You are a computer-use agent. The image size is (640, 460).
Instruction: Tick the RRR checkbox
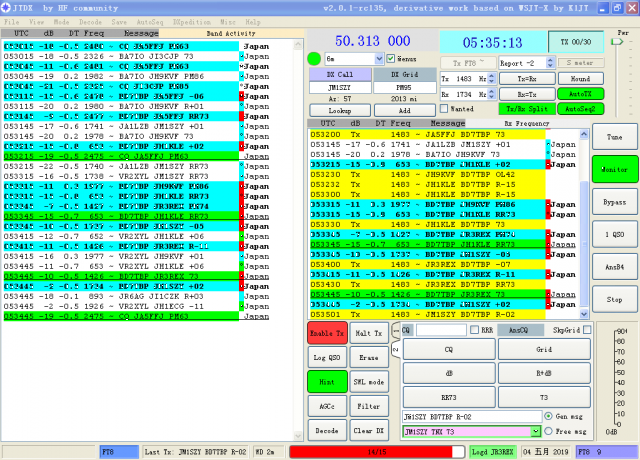474,330
